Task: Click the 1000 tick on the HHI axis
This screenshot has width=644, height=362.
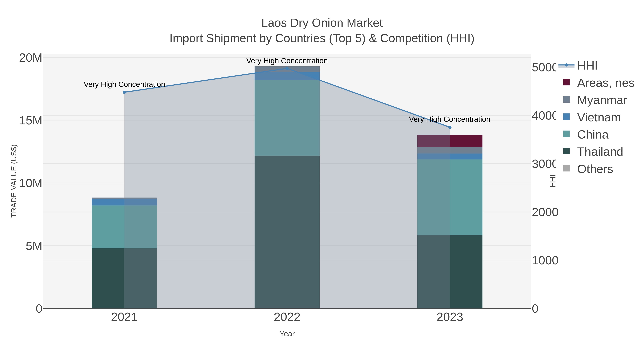Action: click(x=545, y=260)
